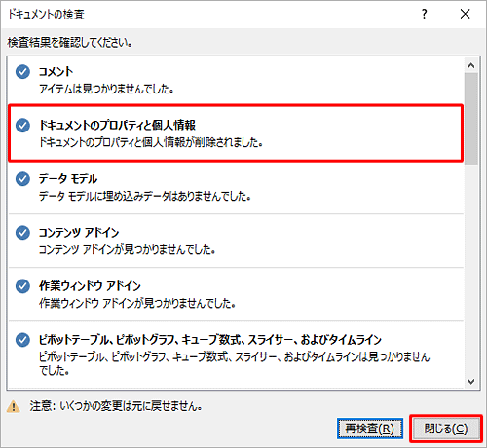The height and width of the screenshot is (448, 487).
Task: Close the ドキュメントの検査 dialog with X
Action: click(x=465, y=14)
